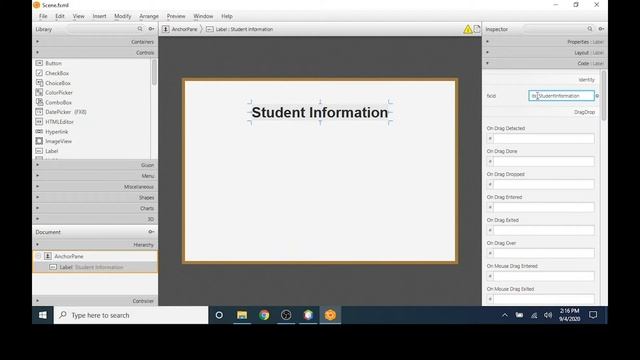Collapse the AnchorPane tree node toggle
Screen dimensions: 640x360
[38, 256]
